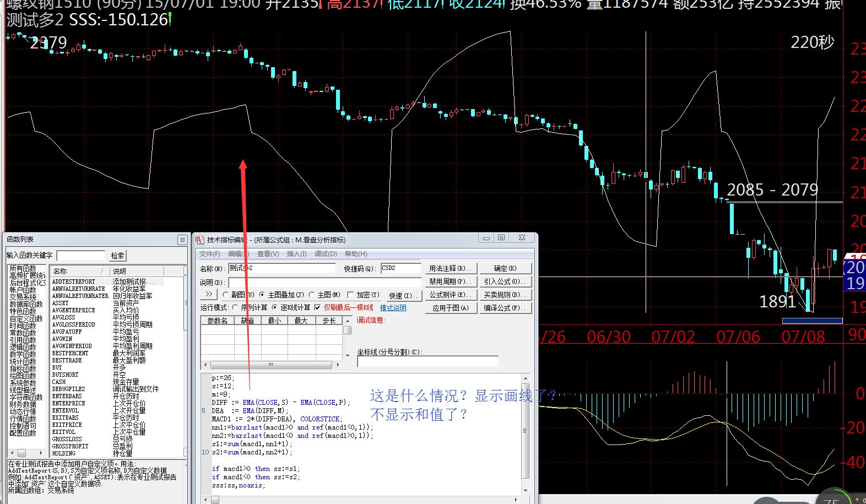The image size is (866, 504).
Task: Select the 数学函数 category
Action: point(23,354)
